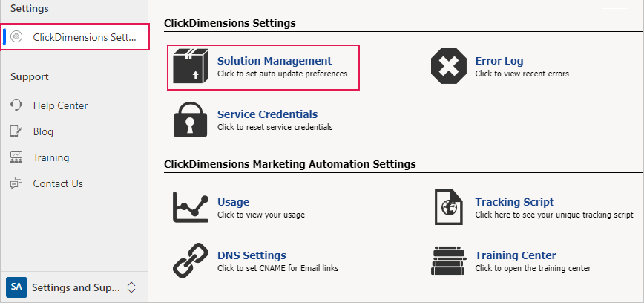Open the Usage link
The image size is (644, 303).
point(233,202)
